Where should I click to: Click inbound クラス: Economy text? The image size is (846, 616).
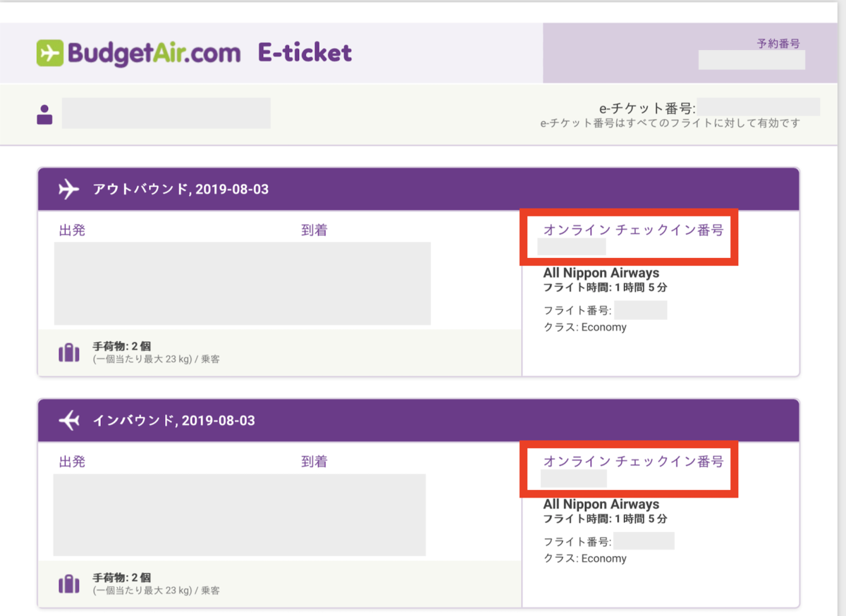[585, 558]
